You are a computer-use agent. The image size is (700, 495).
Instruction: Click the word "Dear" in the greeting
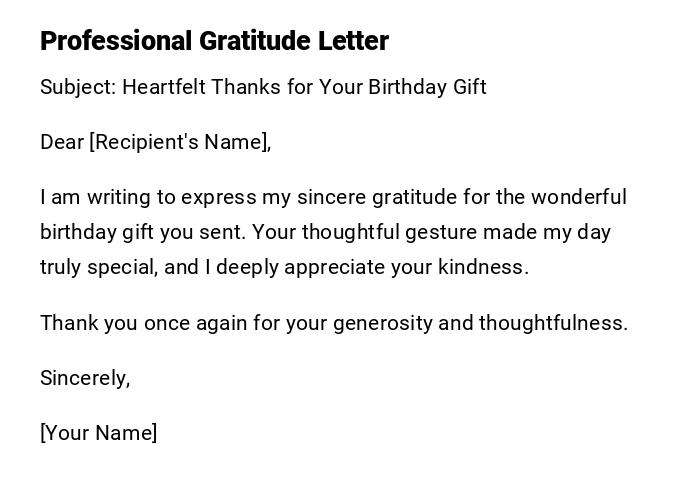click(x=62, y=142)
